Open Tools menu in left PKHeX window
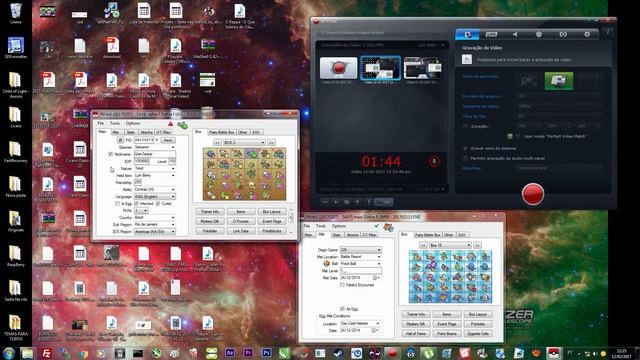This screenshot has height=360, width=640. [x=115, y=123]
